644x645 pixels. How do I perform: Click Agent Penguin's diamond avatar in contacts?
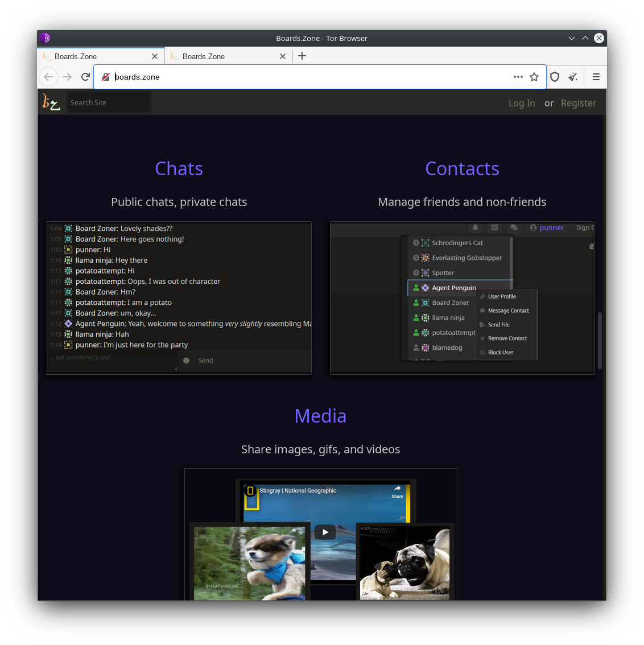click(x=426, y=288)
